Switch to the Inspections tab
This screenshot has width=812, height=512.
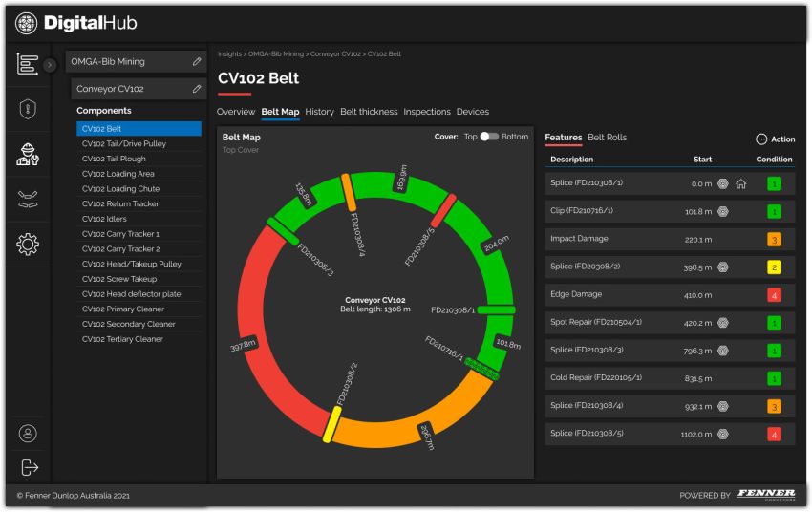click(x=427, y=112)
